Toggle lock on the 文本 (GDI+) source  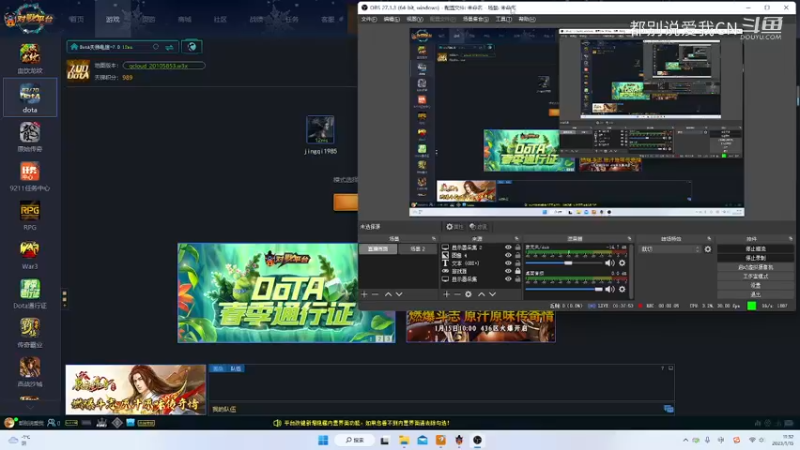click(x=518, y=263)
